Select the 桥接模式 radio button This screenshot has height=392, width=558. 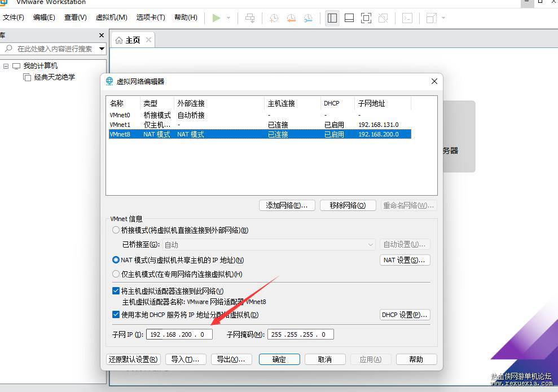[x=116, y=230]
